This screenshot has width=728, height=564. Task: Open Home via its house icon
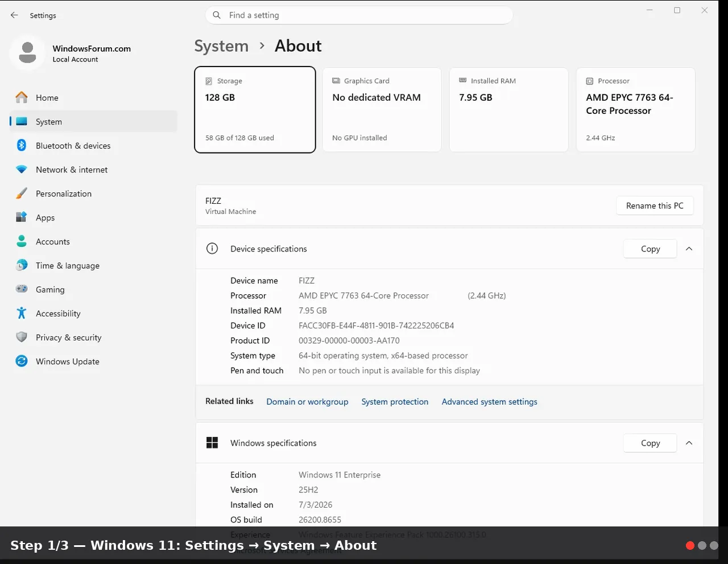22,98
